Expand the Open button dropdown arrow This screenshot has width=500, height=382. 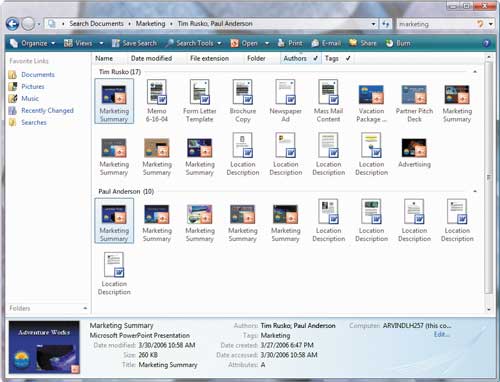(x=267, y=43)
